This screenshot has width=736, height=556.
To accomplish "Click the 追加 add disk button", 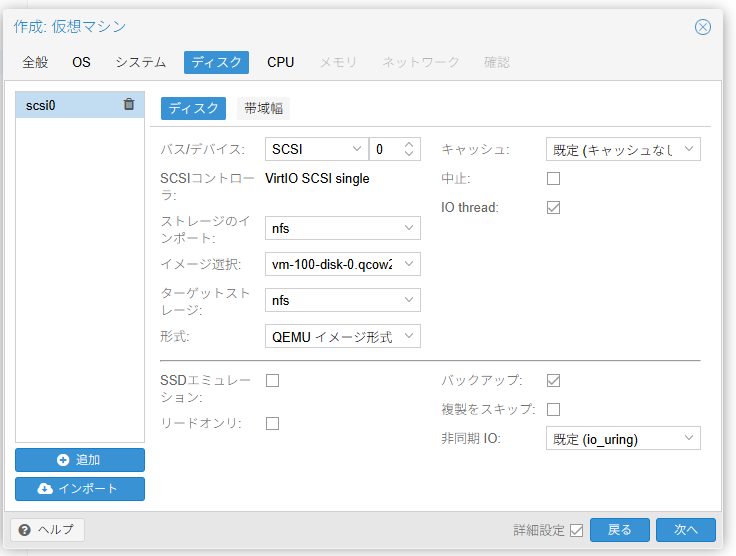I will point(80,460).
